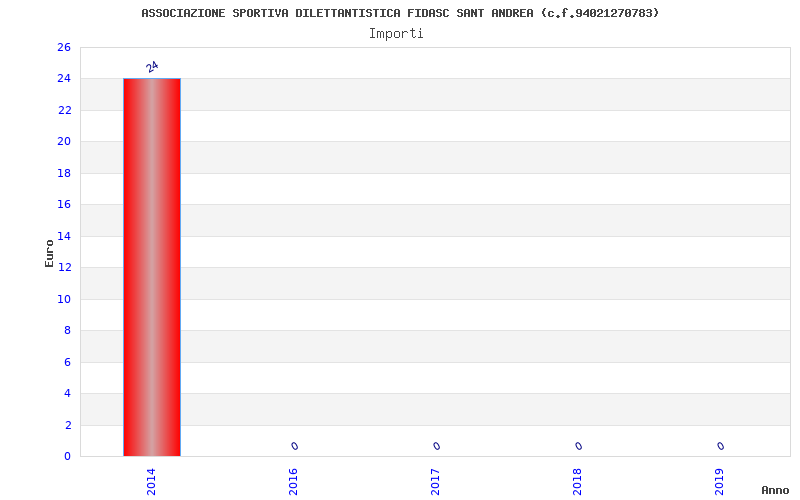Image resolution: width=800 pixels, height=500 pixels.
Task: Click the 10 y-axis tick label
Action: pyautogui.click(x=64, y=299)
